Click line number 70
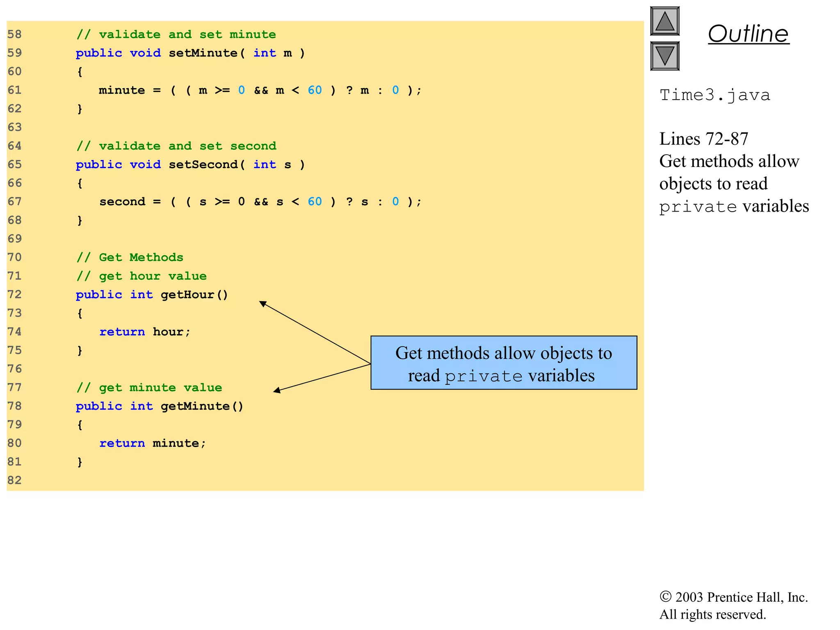This screenshot has width=840, height=630. pos(15,258)
